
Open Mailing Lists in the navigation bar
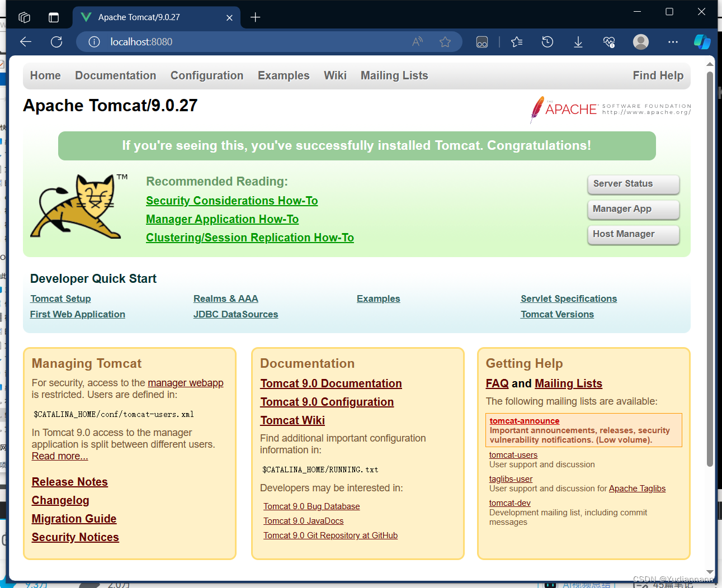click(394, 75)
